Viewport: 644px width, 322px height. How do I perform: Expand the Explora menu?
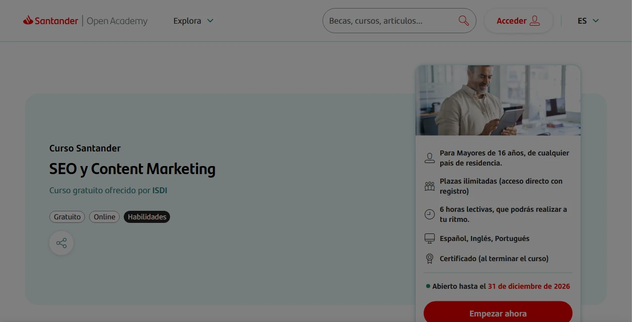coord(194,21)
